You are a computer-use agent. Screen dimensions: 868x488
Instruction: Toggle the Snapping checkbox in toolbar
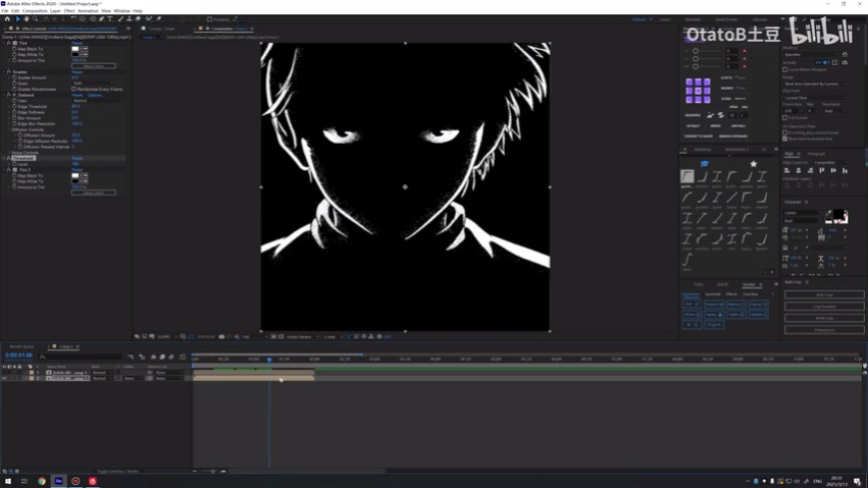[210, 19]
